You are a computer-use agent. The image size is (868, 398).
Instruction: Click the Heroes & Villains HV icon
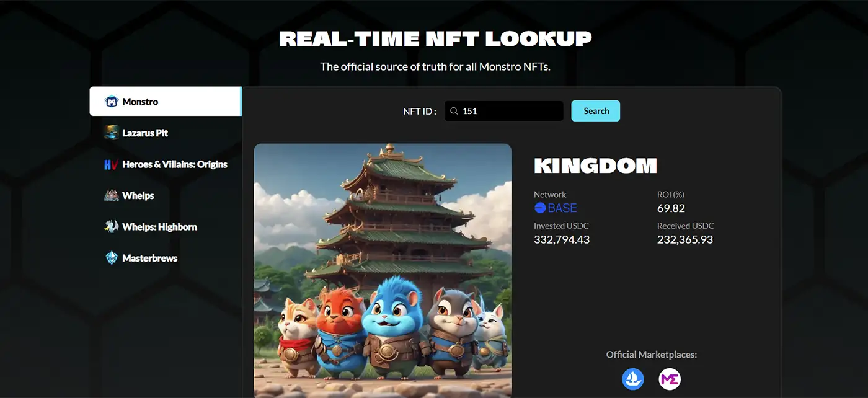(x=112, y=164)
